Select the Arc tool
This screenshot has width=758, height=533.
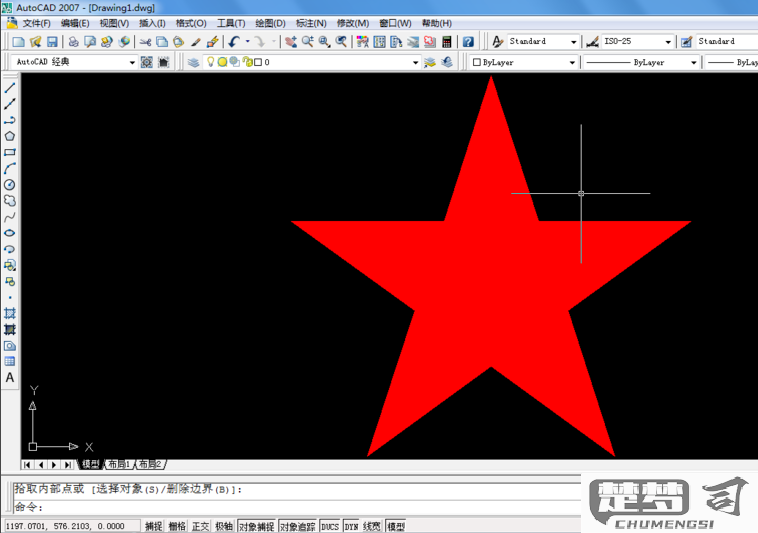10,169
